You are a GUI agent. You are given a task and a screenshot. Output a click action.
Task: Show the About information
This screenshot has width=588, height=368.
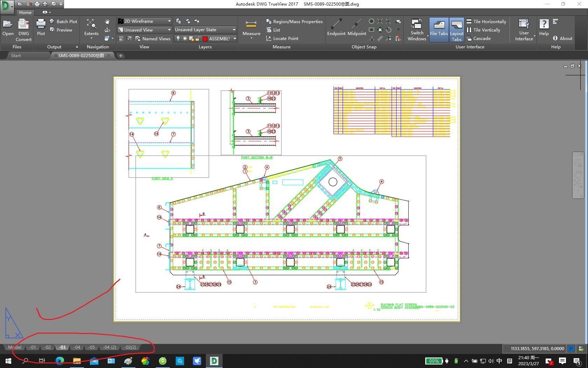562,39
